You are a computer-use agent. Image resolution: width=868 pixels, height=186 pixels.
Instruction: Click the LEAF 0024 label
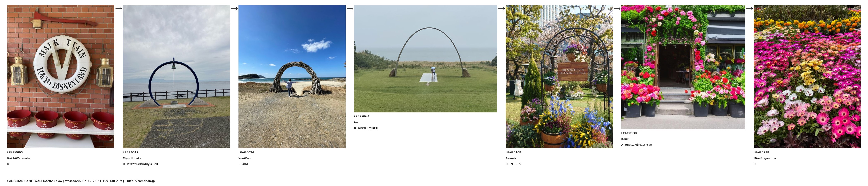point(246,152)
